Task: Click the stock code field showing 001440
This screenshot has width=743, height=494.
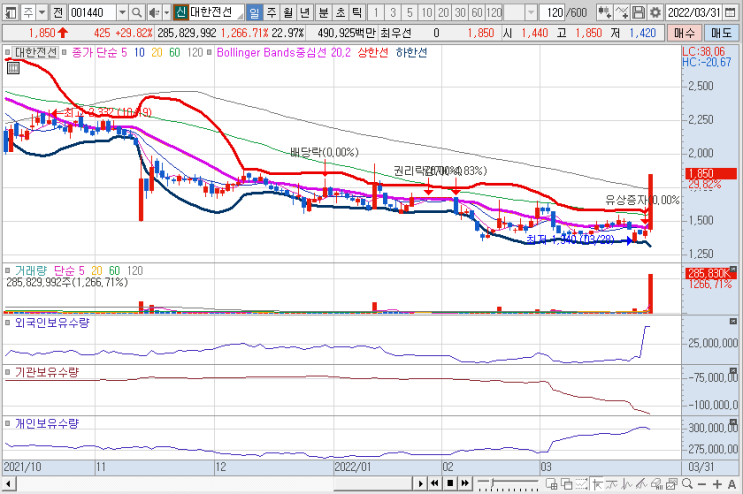Action: point(92,12)
